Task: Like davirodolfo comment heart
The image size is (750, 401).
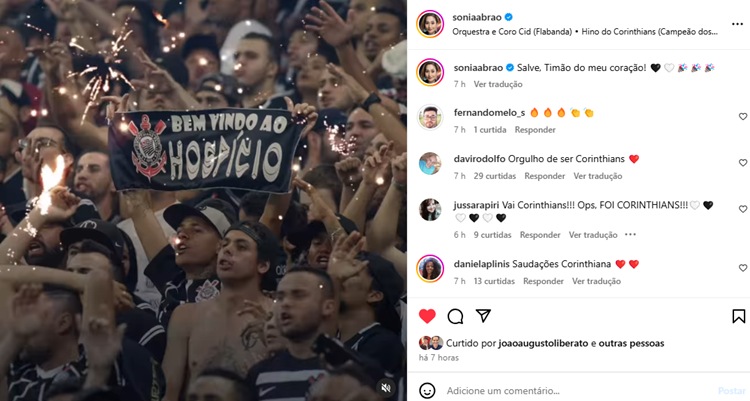Action: point(742,163)
